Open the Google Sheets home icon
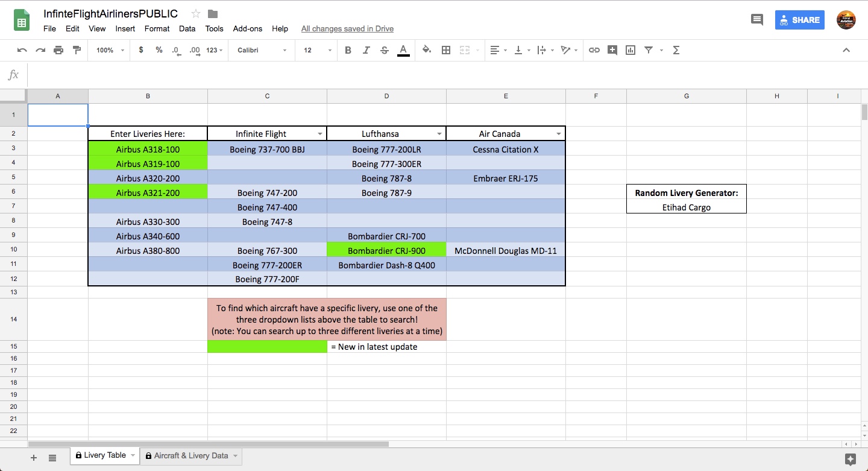Viewport: 868px width, 471px height. (x=22, y=20)
